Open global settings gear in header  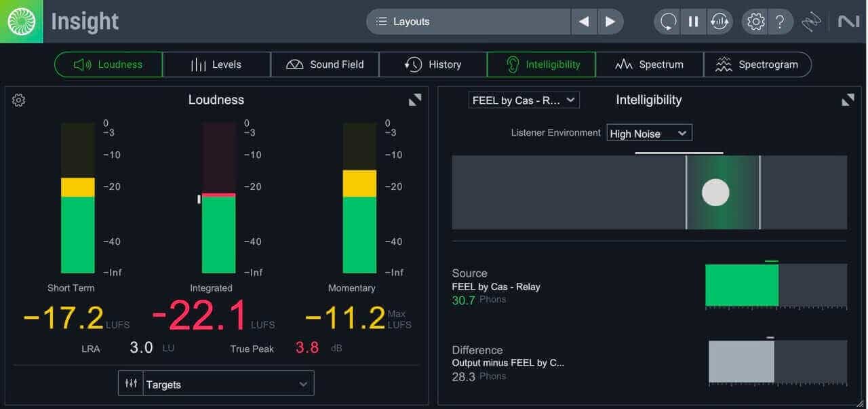[x=755, y=22]
